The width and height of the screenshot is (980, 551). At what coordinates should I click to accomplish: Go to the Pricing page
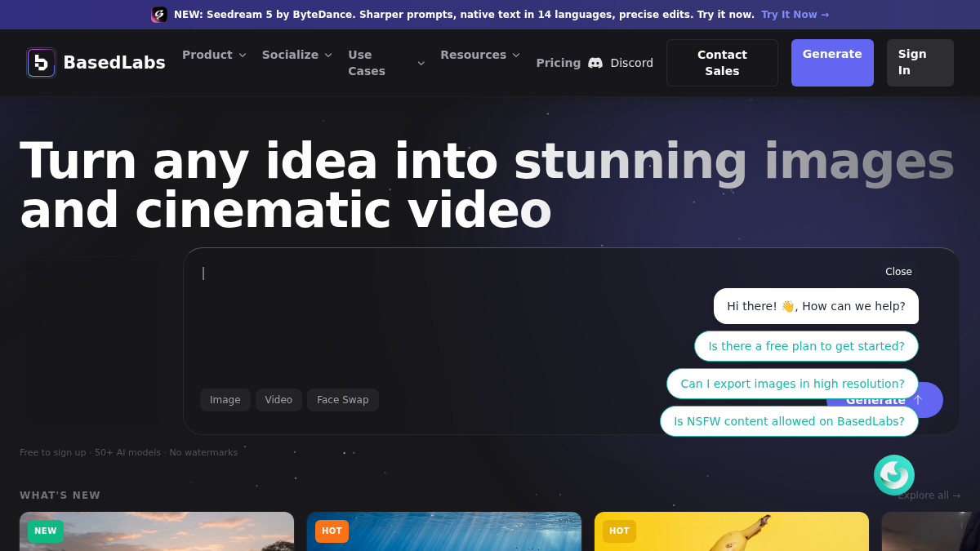559,63
